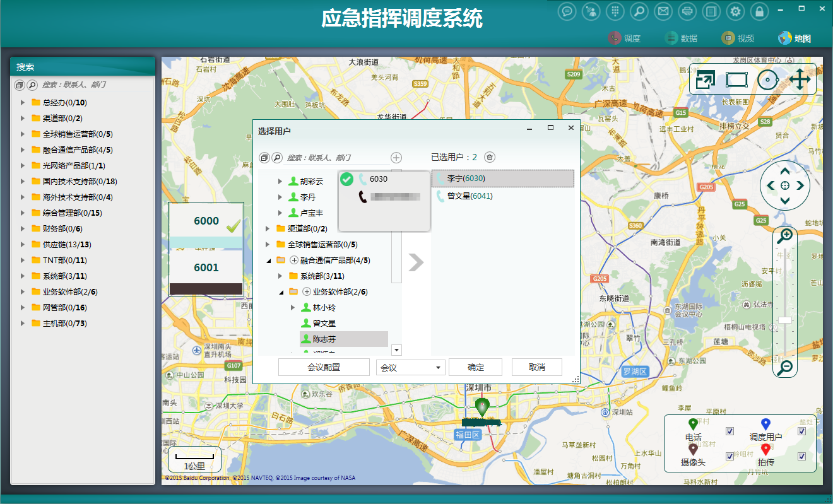Screen dimensions: 833x504
Task: Click the 会议配置 button
Action: (x=324, y=367)
